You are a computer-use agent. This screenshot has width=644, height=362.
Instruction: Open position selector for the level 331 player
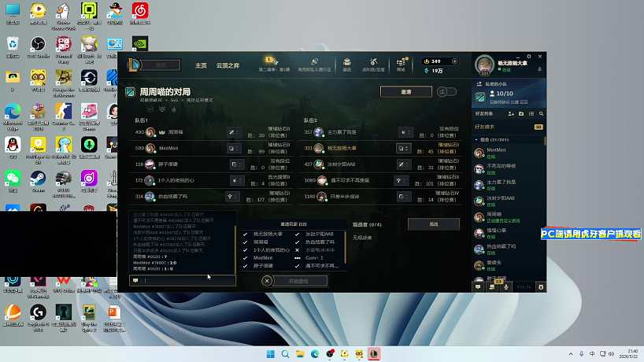tap(403, 148)
